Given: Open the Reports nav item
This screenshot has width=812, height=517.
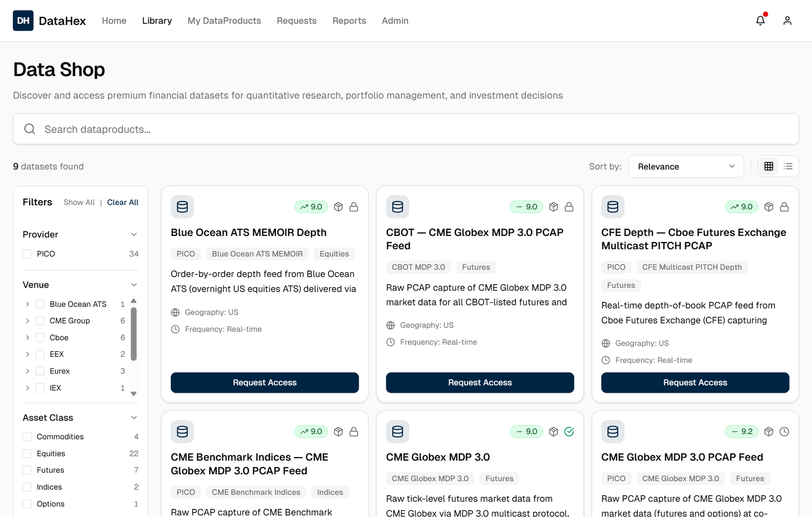Looking at the screenshot, I should point(349,21).
